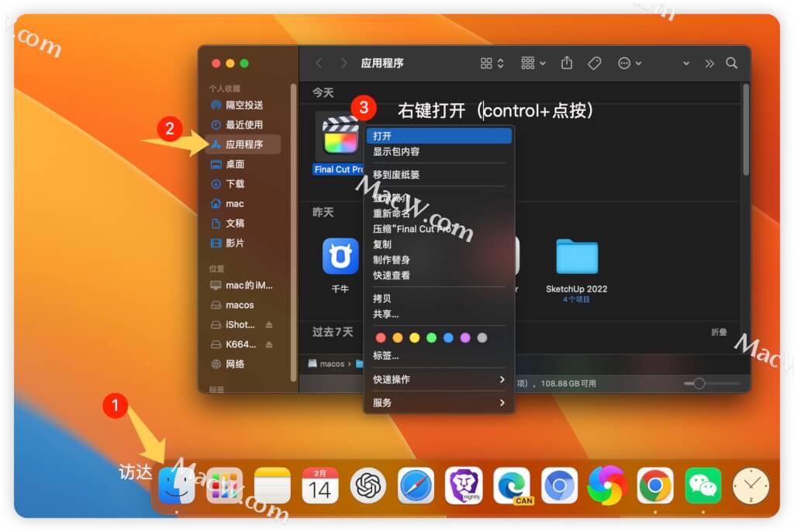
Task: Open 最近使用 in the sidebar
Action: pos(243,125)
